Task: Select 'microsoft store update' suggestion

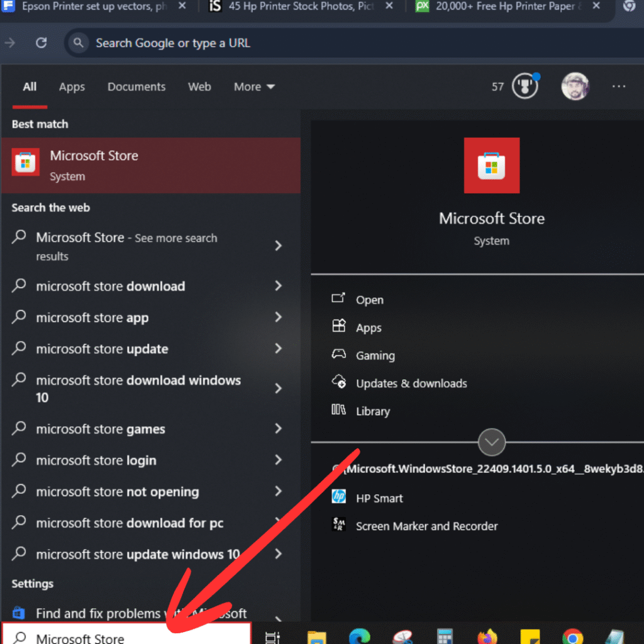Action: pyautogui.click(x=103, y=348)
